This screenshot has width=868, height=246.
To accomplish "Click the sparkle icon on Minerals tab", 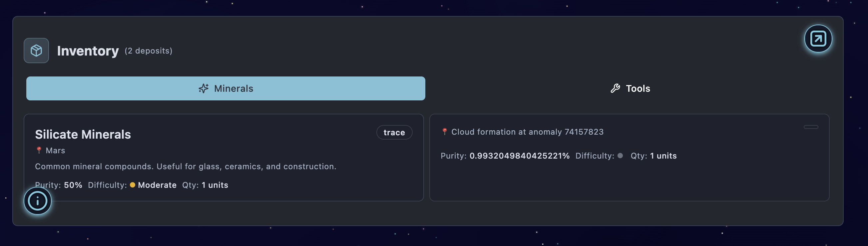I will (x=204, y=88).
